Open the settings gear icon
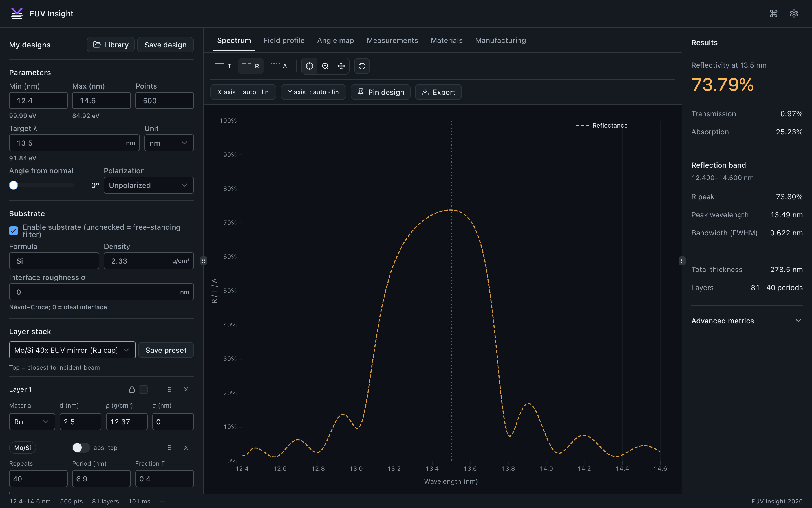The width and height of the screenshot is (812, 508). point(794,14)
